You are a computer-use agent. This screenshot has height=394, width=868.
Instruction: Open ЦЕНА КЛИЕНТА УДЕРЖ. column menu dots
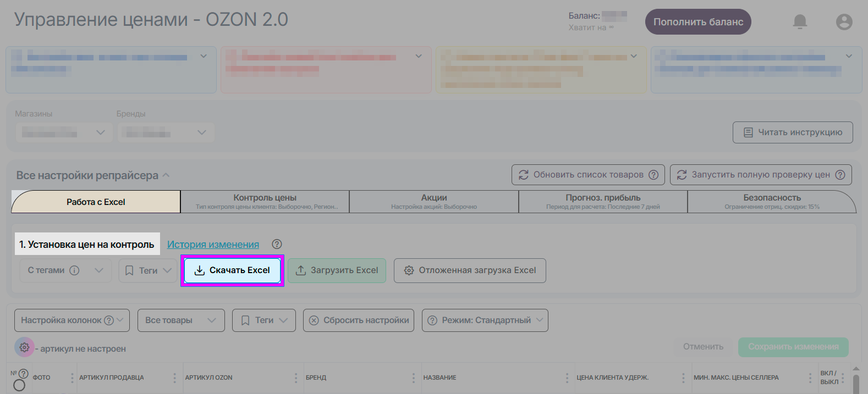click(x=683, y=378)
